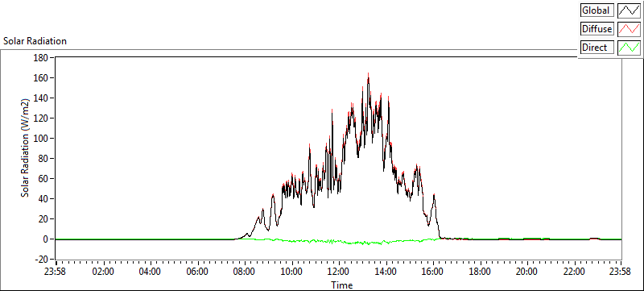Screen dimensions: 644x291
Task: Open the Direct plot line style icon
Action: pos(630,48)
